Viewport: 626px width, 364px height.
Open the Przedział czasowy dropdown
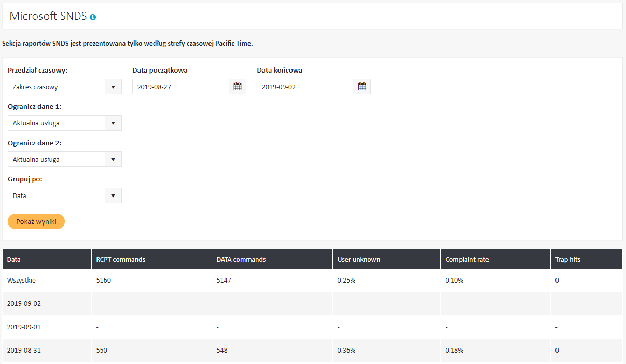point(65,87)
